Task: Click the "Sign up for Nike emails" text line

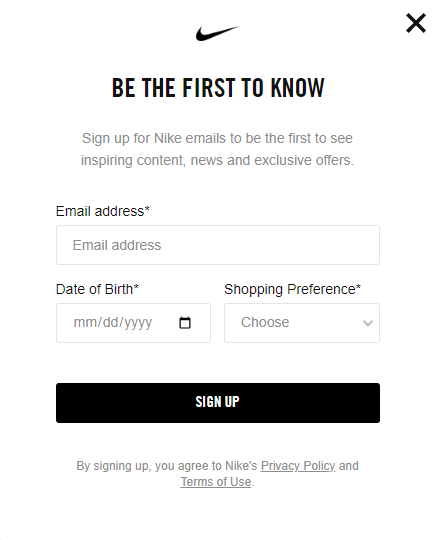Action: coord(217,138)
